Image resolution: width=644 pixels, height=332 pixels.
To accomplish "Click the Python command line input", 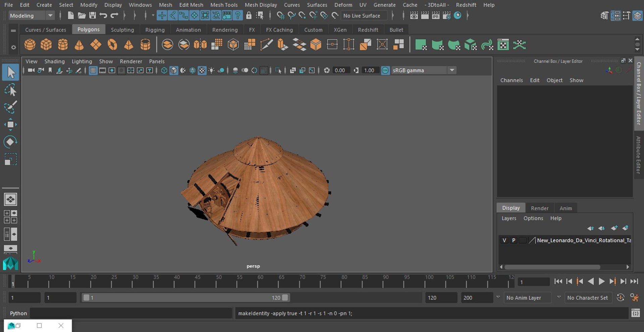I will click(x=131, y=313).
